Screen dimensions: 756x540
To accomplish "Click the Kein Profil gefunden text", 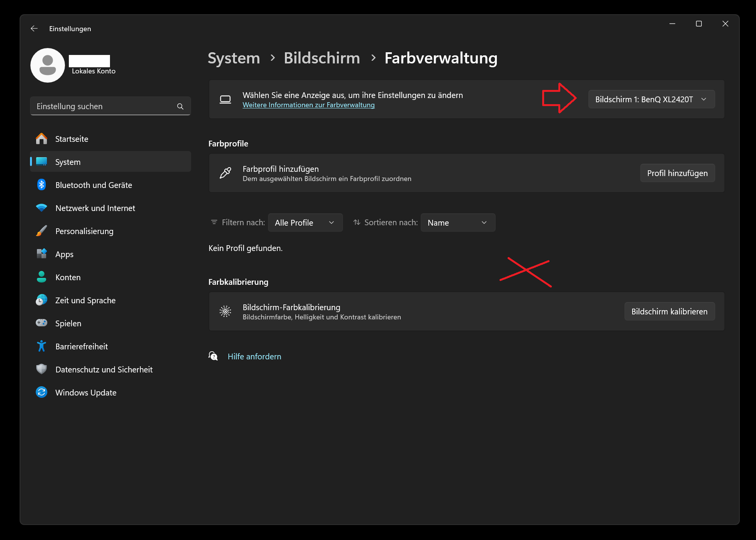I will pos(245,248).
